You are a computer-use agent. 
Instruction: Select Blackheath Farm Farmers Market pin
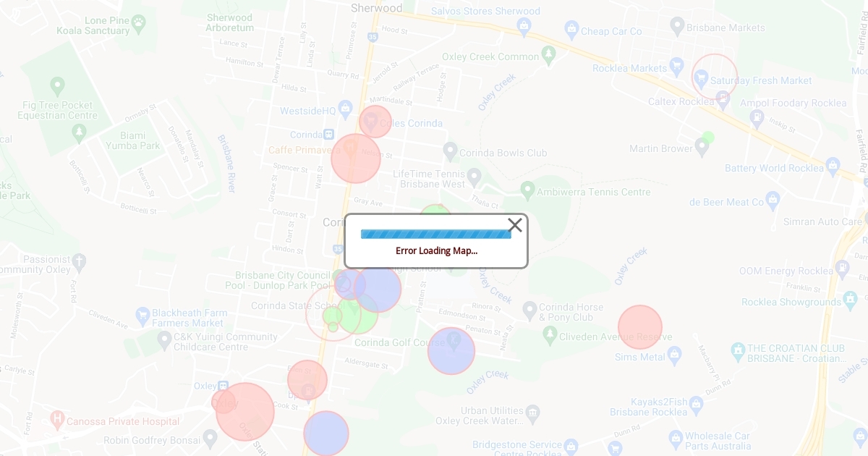(x=142, y=316)
